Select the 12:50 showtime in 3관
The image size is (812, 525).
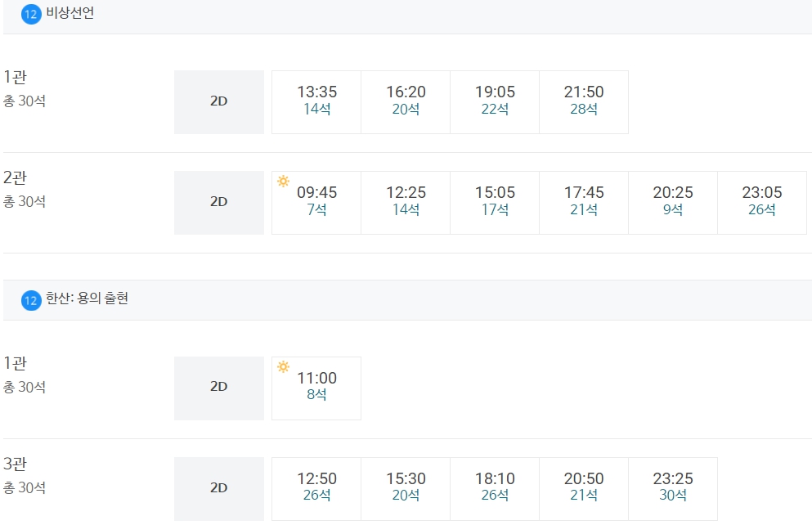(x=316, y=489)
